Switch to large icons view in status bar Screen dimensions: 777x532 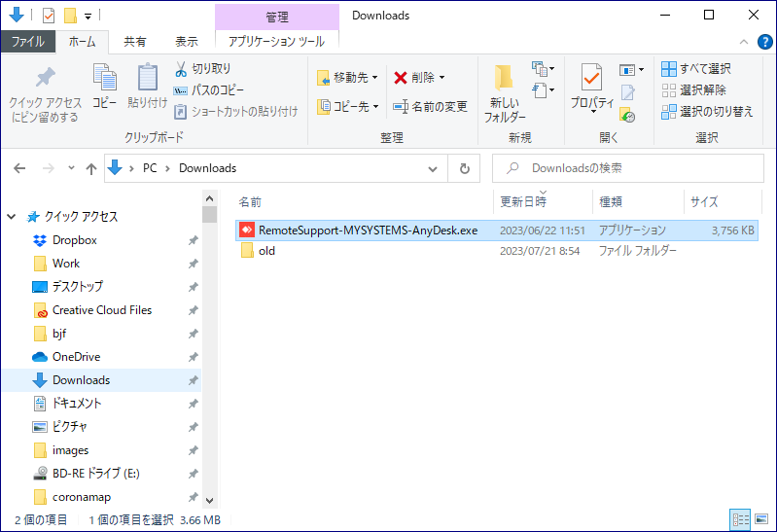[x=761, y=520]
